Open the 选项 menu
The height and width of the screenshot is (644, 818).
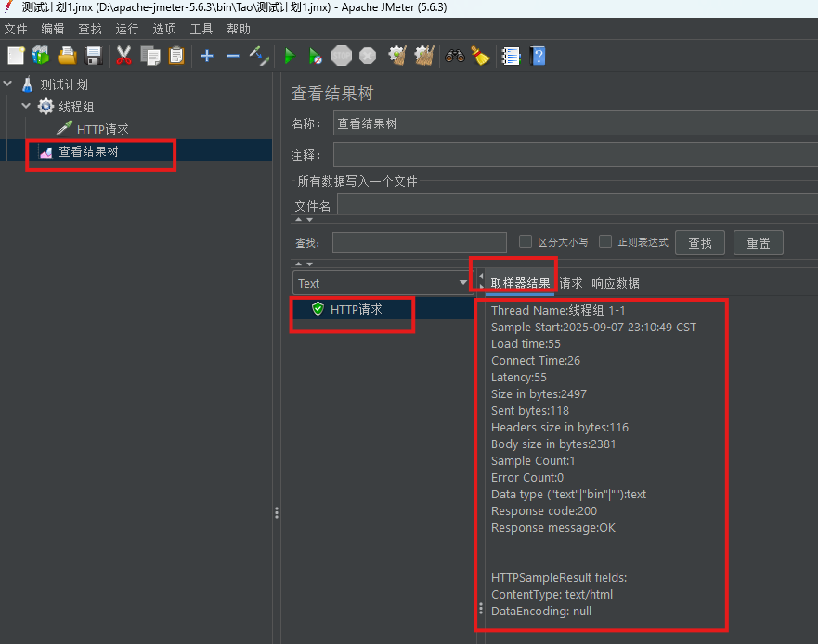pyautogui.click(x=164, y=29)
